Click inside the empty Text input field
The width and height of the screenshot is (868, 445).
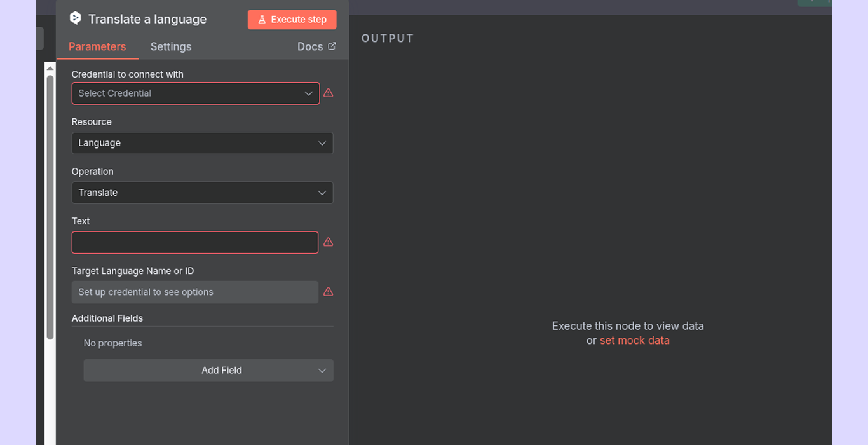[194, 242]
